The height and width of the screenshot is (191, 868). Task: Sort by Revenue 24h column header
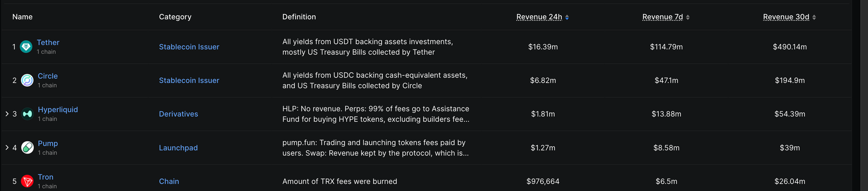coord(539,17)
